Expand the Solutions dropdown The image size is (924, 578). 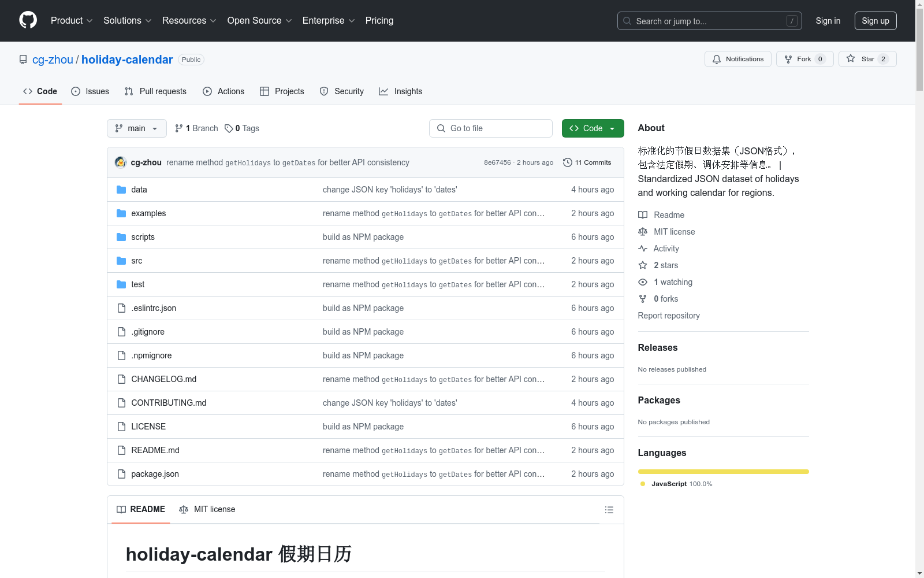pyautogui.click(x=127, y=20)
